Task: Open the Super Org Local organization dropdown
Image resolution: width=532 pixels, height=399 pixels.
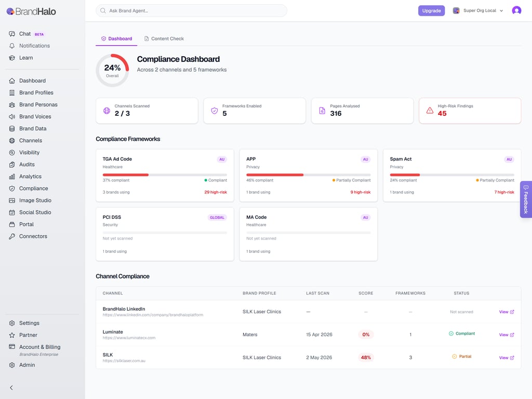Action: 478,10
